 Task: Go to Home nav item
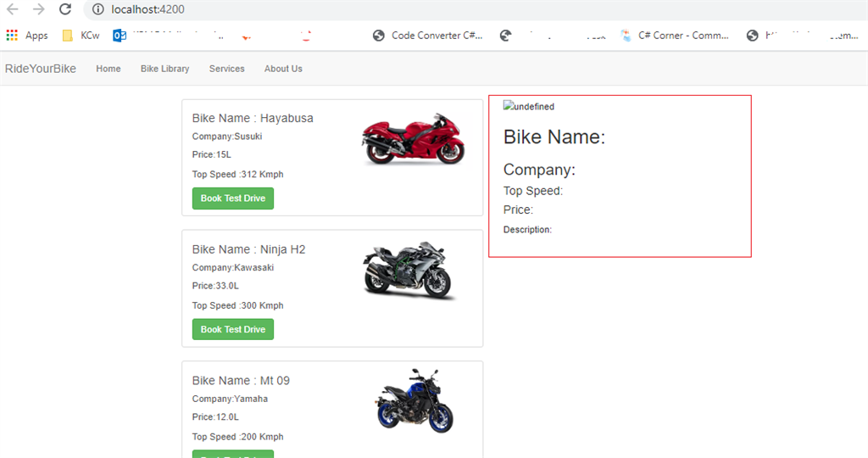point(108,69)
